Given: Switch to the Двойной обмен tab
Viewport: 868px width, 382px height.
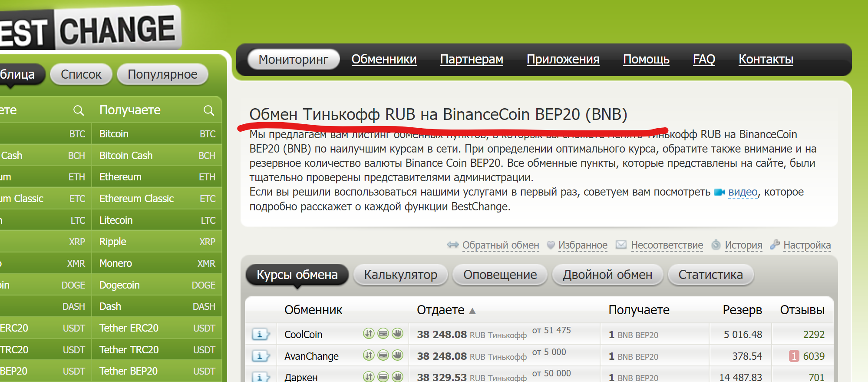Looking at the screenshot, I should [x=607, y=275].
